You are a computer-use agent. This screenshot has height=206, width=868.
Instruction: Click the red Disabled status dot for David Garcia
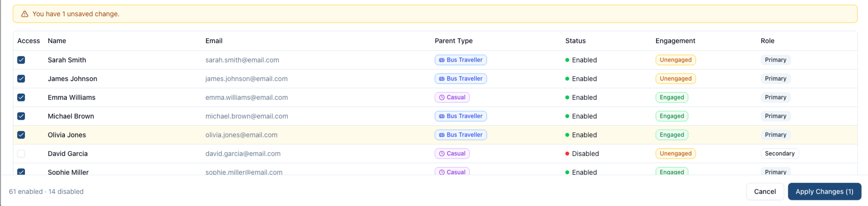tap(567, 154)
